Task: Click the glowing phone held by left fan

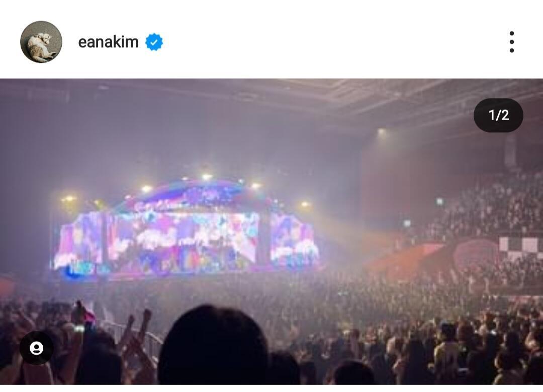Action: 79,329
